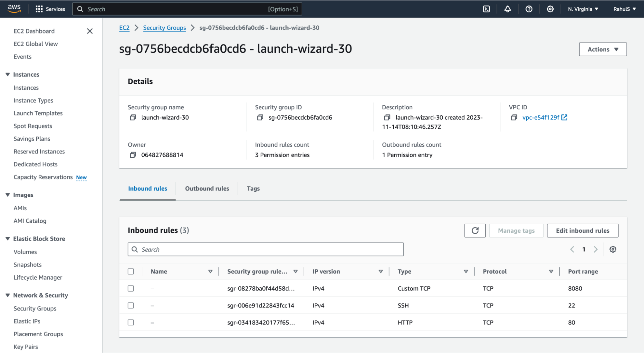Refresh the inbound rules list
The height and width of the screenshot is (353, 644).
[475, 230]
